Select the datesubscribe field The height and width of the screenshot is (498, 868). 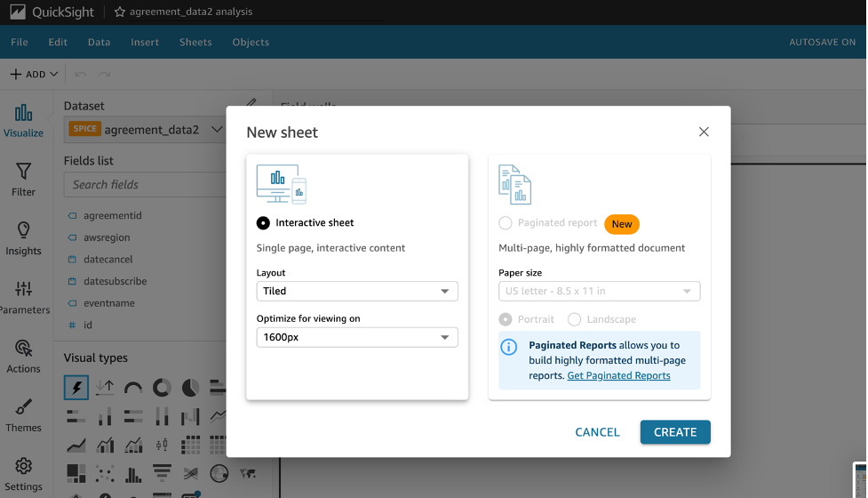pos(115,281)
